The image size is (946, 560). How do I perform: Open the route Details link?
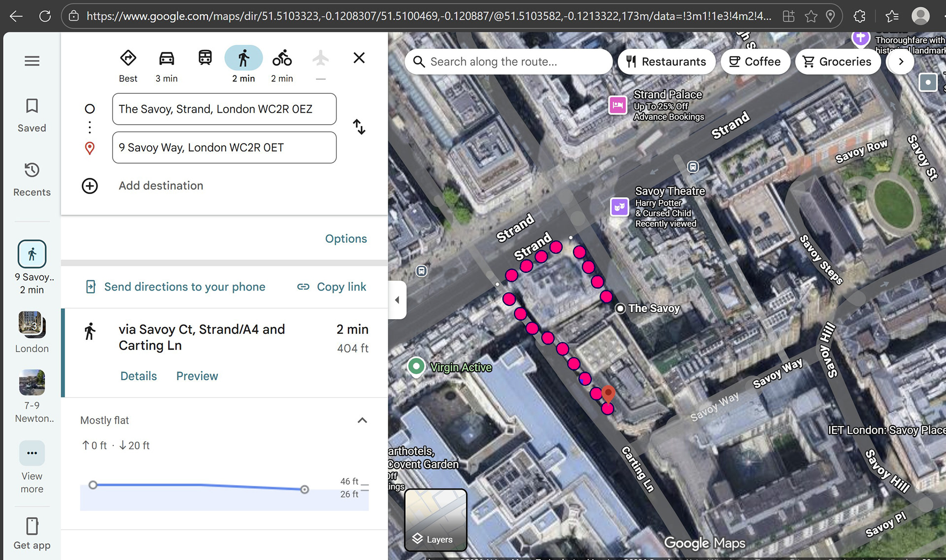[138, 376]
